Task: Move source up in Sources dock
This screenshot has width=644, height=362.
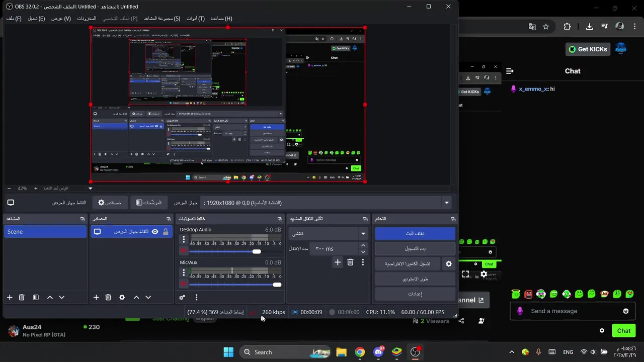Action: [x=136, y=297]
